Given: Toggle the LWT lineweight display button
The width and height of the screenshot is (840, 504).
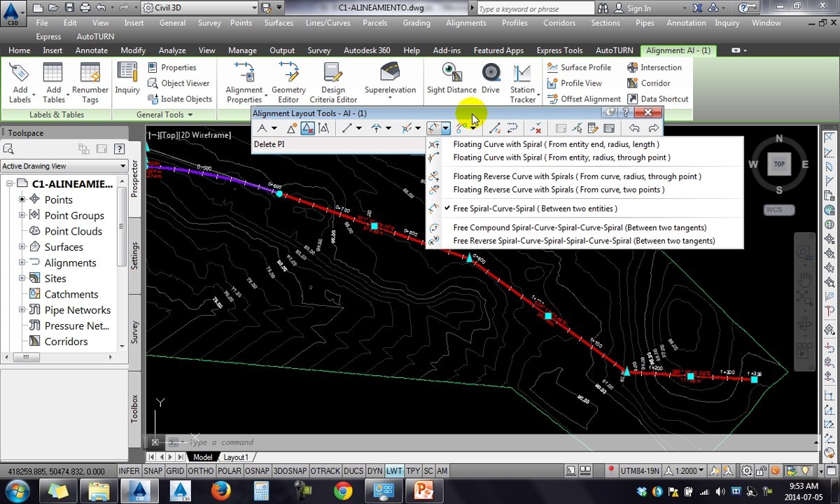Looking at the screenshot, I should [394, 471].
